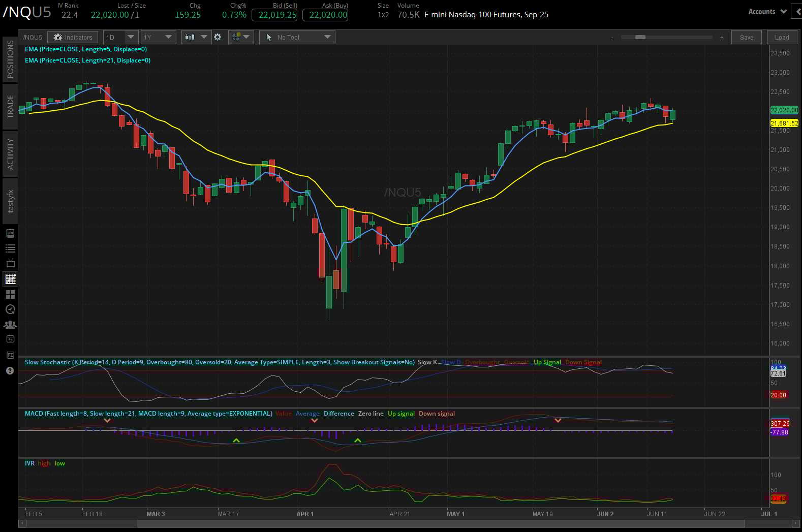
Task: Open the candlestick chart style dropdown
Action: click(x=196, y=37)
